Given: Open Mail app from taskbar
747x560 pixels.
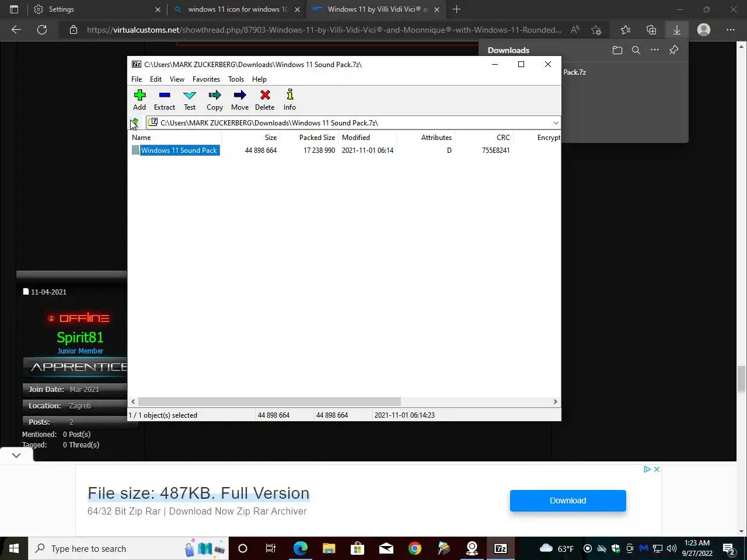Looking at the screenshot, I should pyautogui.click(x=386, y=548).
